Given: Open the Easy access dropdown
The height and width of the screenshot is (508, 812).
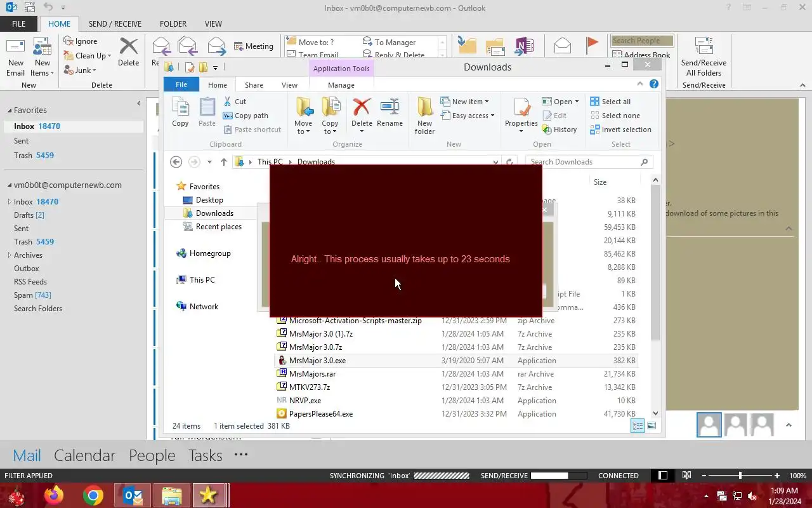Looking at the screenshot, I should (468, 116).
